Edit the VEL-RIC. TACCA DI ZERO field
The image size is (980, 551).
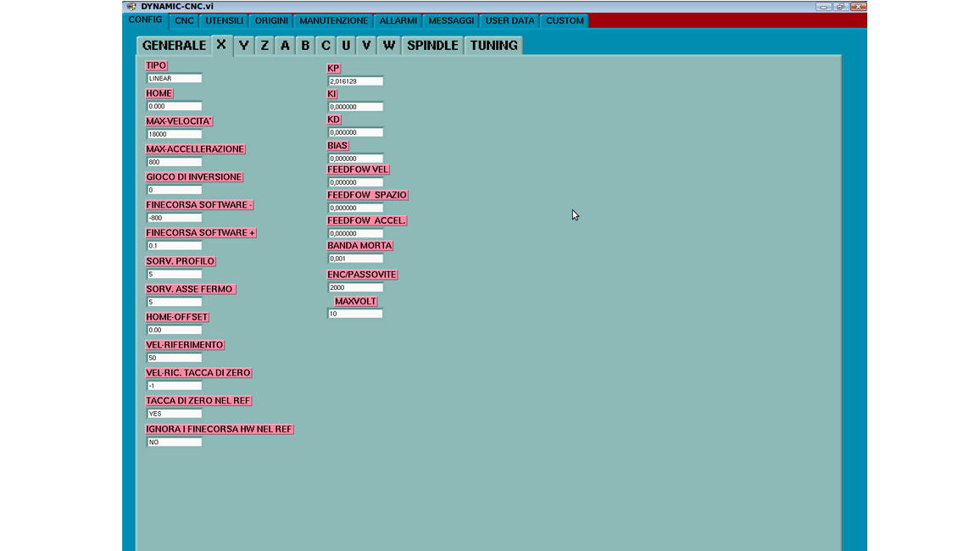tap(175, 386)
